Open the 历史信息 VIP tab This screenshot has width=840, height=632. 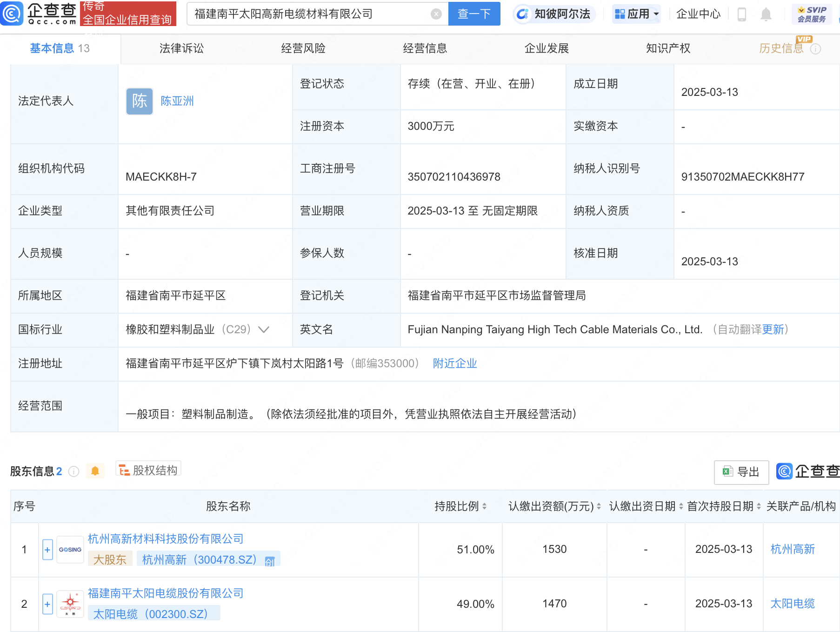(x=781, y=48)
